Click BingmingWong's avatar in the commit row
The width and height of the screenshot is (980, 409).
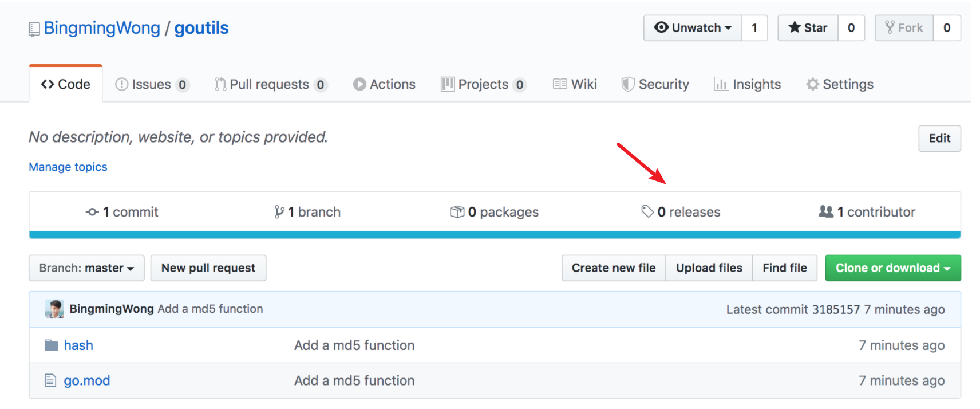[x=54, y=309]
